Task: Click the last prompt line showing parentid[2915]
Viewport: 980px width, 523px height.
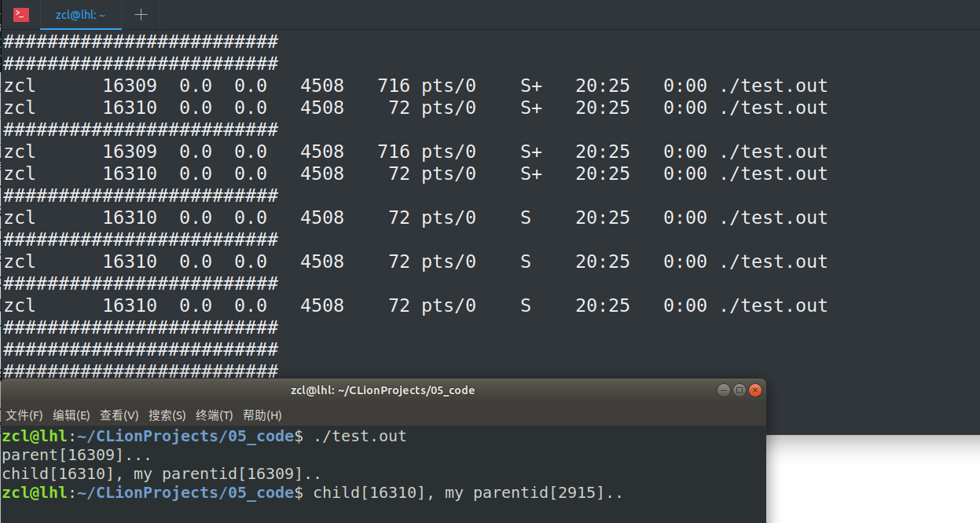Action: tap(468, 493)
